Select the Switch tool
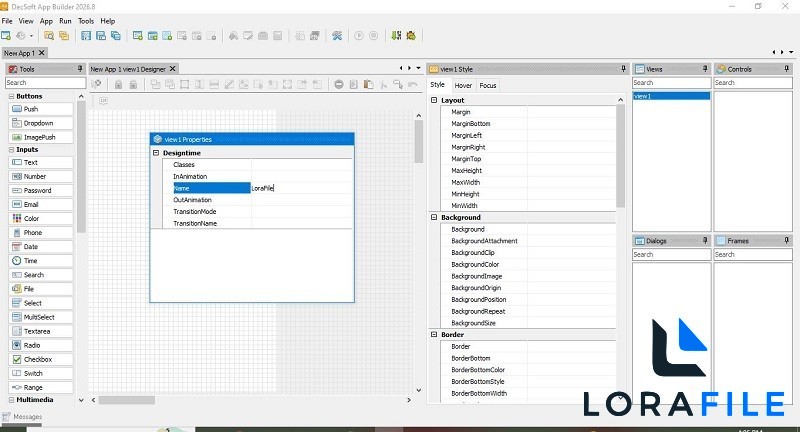 tap(41, 373)
